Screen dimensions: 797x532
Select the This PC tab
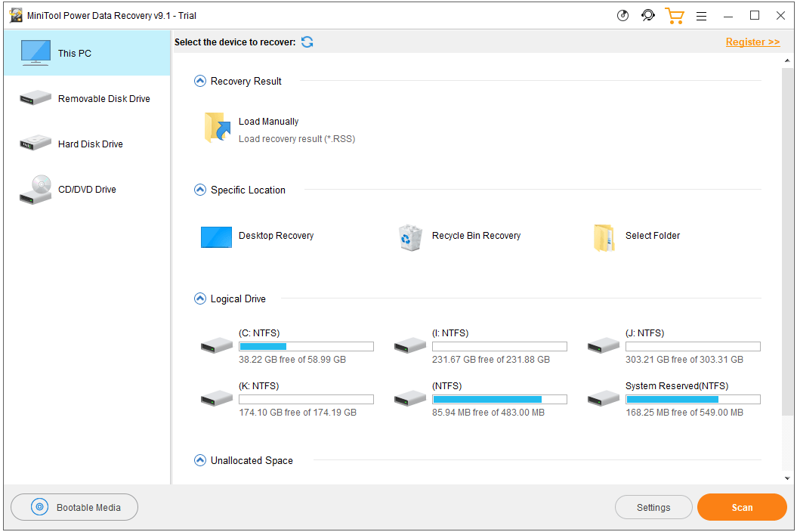coord(87,53)
